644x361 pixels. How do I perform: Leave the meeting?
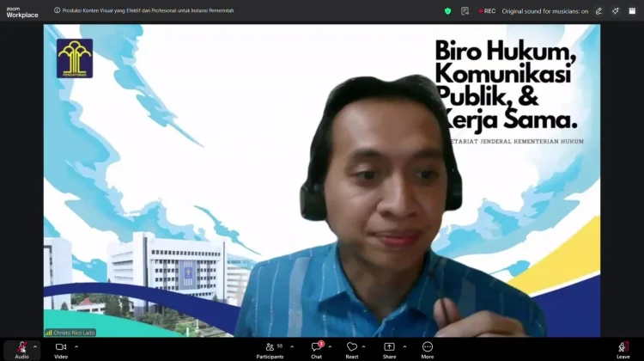click(x=623, y=350)
